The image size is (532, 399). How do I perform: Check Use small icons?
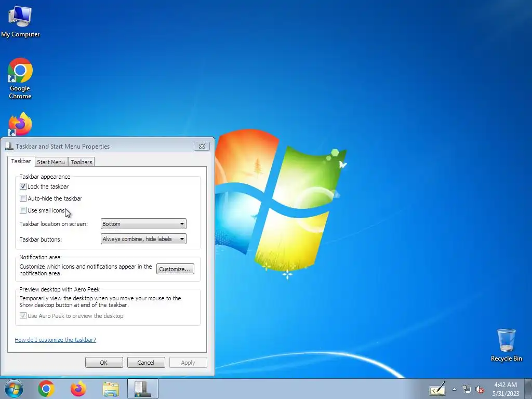pyautogui.click(x=23, y=210)
